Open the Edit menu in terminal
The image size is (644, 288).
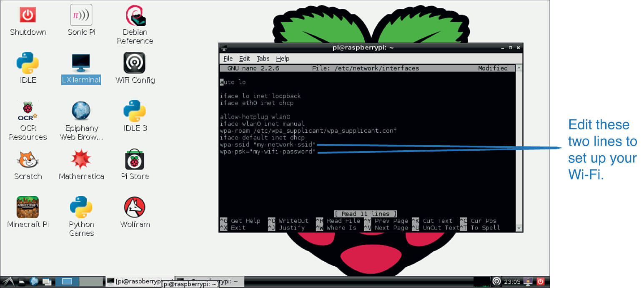coord(244,59)
